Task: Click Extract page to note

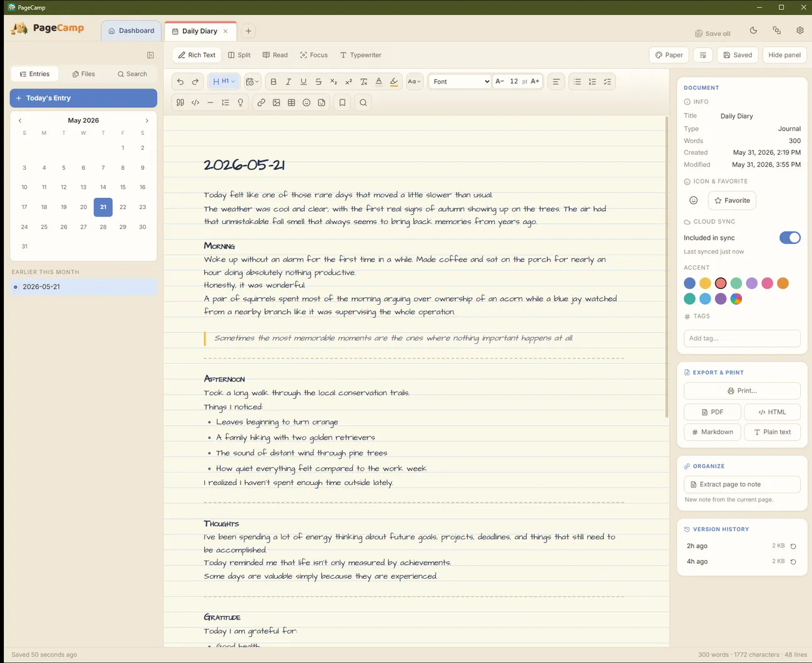Action: 742,484
